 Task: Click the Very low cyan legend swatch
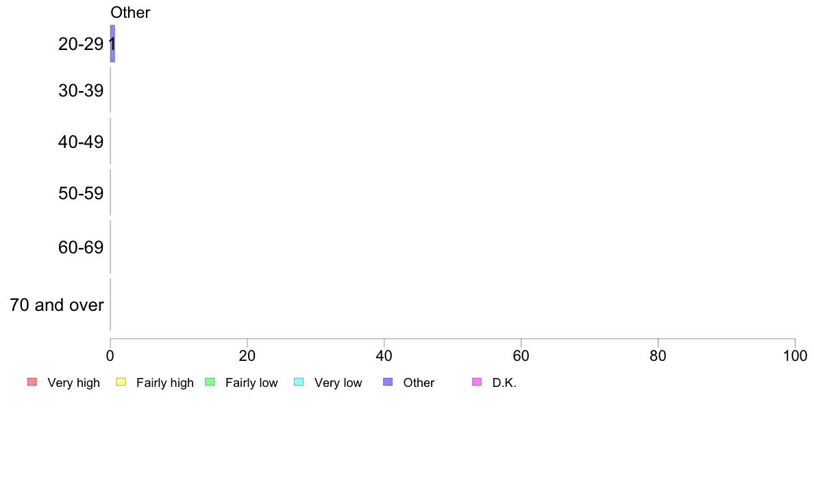tap(299, 382)
